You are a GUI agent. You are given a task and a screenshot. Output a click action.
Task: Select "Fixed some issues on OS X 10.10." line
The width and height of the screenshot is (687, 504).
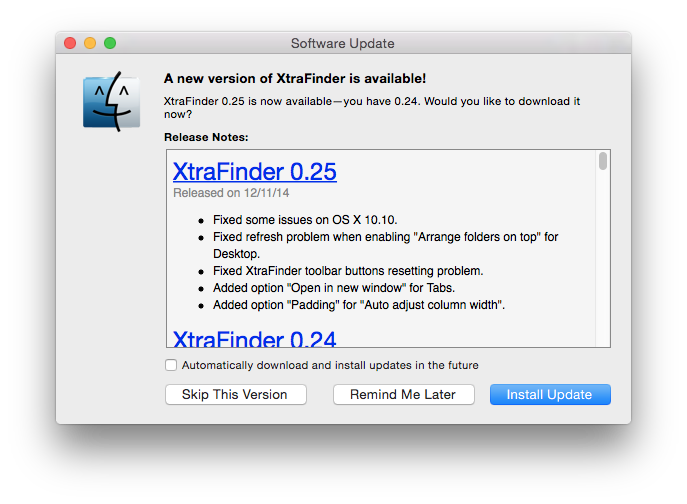pos(305,220)
